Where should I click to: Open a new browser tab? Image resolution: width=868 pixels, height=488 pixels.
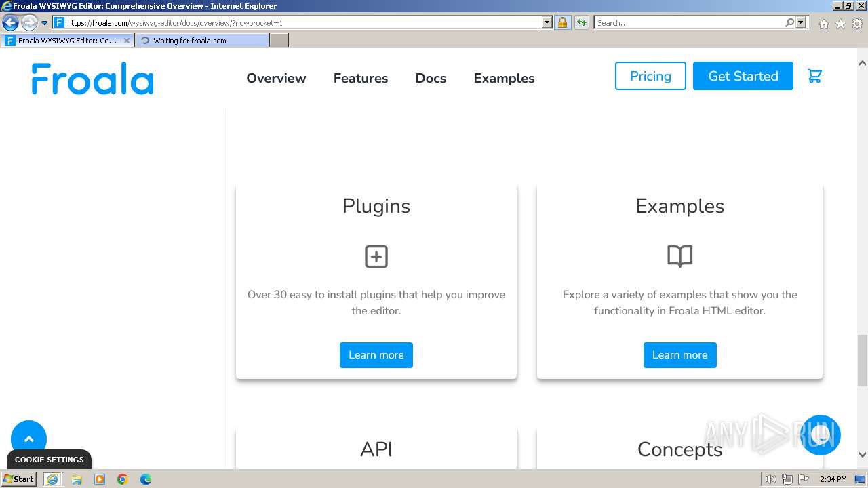click(x=279, y=41)
